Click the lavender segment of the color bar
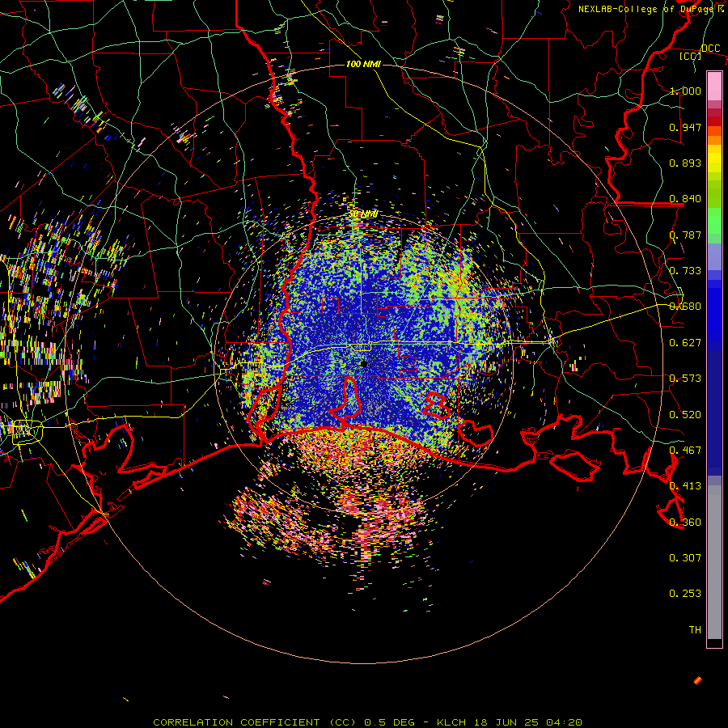The height and width of the screenshot is (728, 728). (x=714, y=256)
